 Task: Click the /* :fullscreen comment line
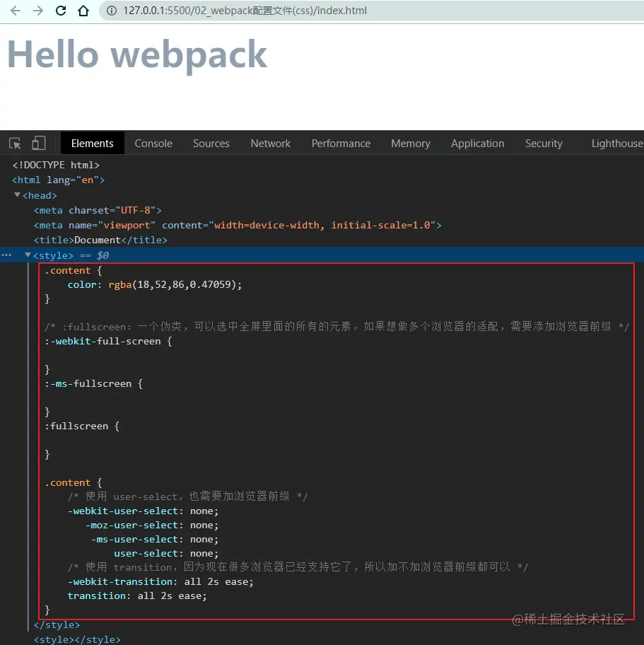[x=336, y=327]
